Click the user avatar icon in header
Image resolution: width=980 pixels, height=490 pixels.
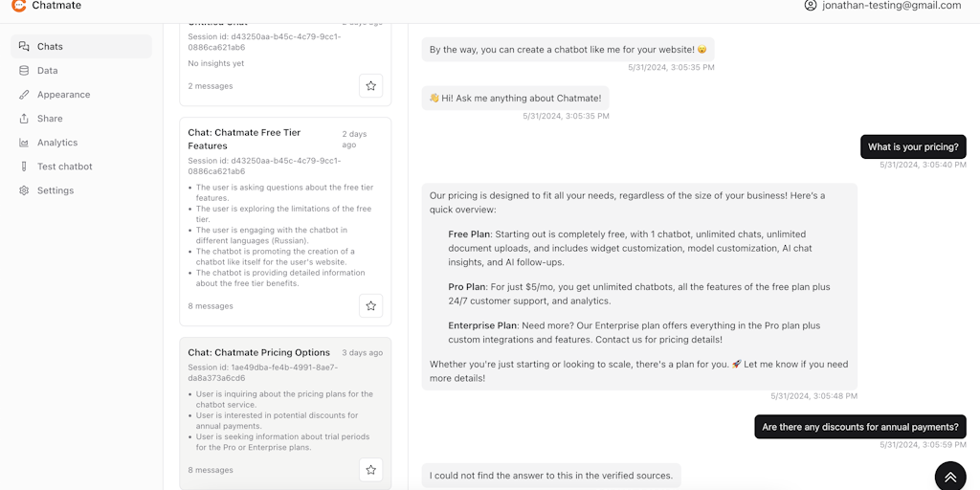811,6
